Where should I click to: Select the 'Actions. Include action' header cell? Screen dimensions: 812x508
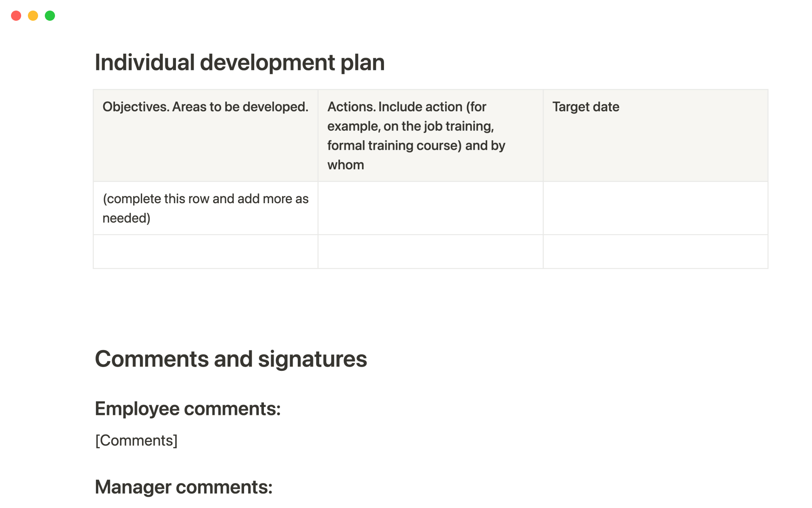(431, 135)
